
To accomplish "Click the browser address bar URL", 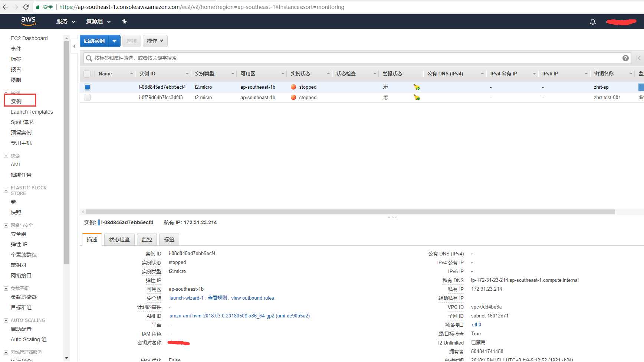I will point(202,7).
